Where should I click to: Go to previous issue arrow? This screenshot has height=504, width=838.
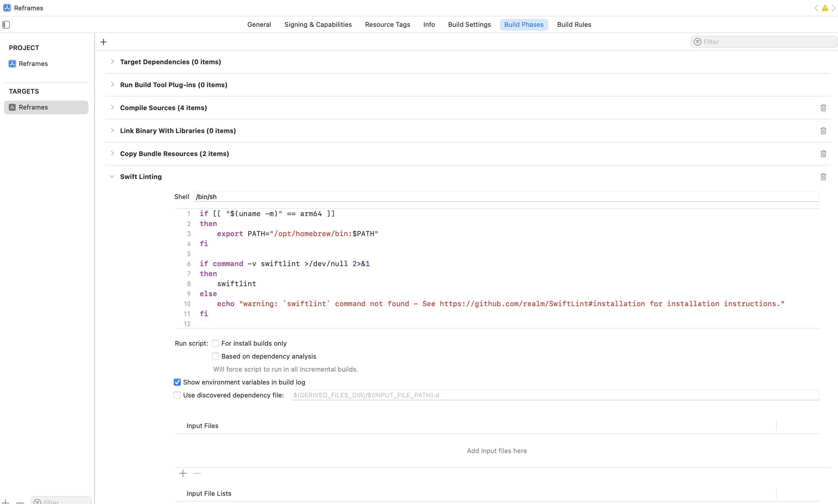click(816, 8)
